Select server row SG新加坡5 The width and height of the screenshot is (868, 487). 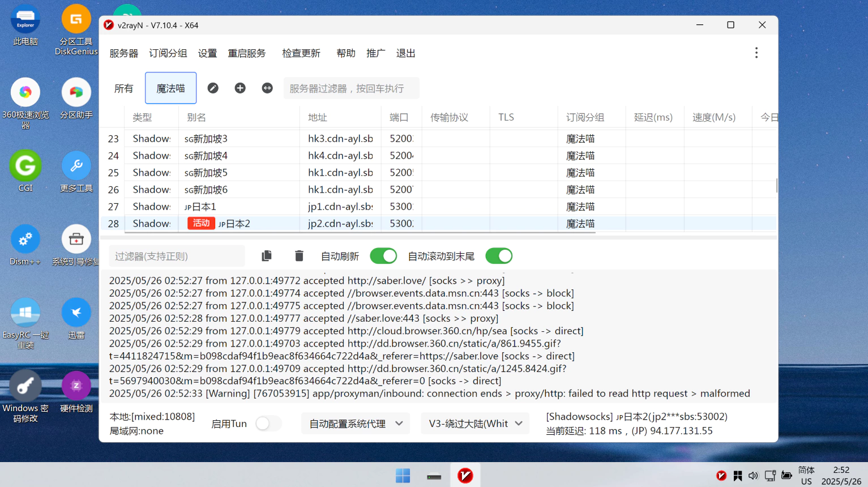click(x=438, y=173)
